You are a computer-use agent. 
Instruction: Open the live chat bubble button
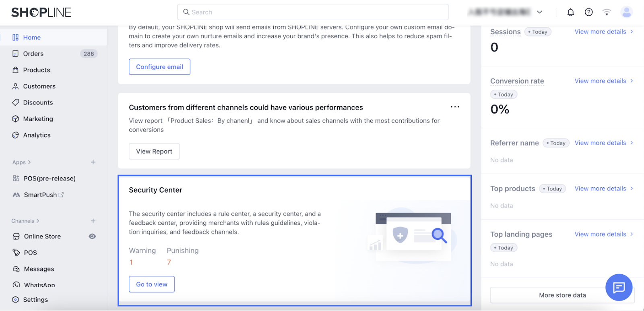tap(619, 287)
